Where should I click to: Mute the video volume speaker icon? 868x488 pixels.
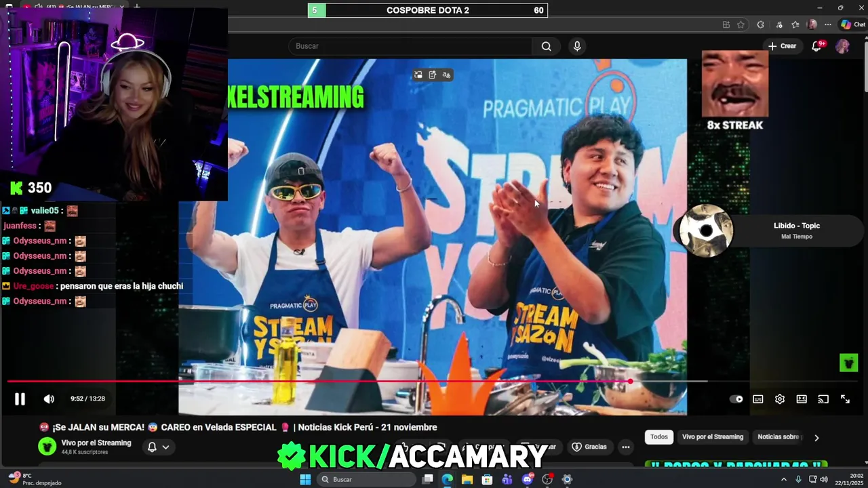(x=49, y=399)
